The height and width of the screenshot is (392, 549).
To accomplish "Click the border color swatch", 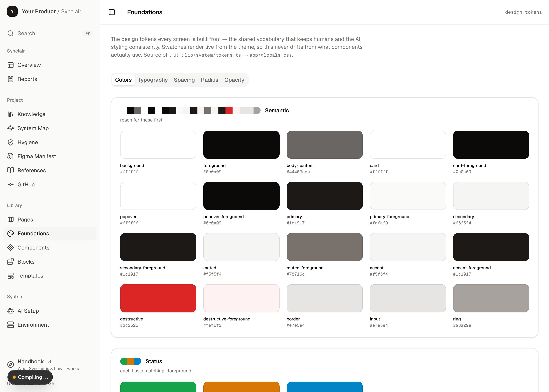I will click(x=324, y=298).
